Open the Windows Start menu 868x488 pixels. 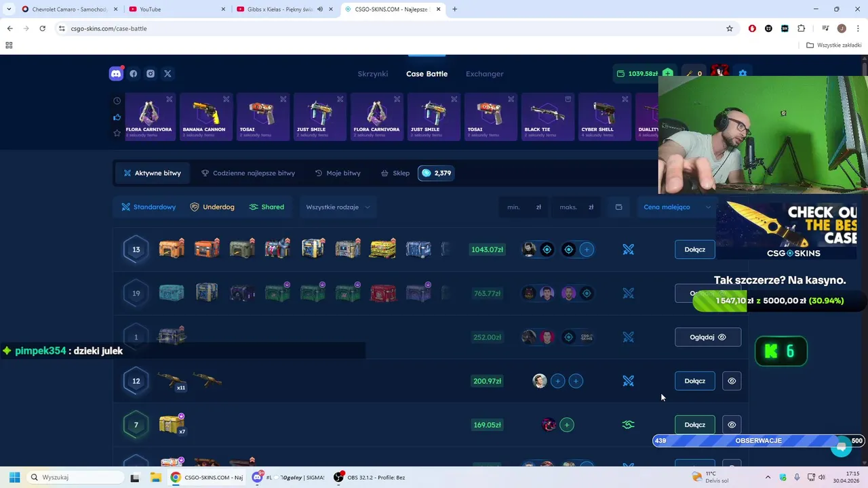[14, 477]
